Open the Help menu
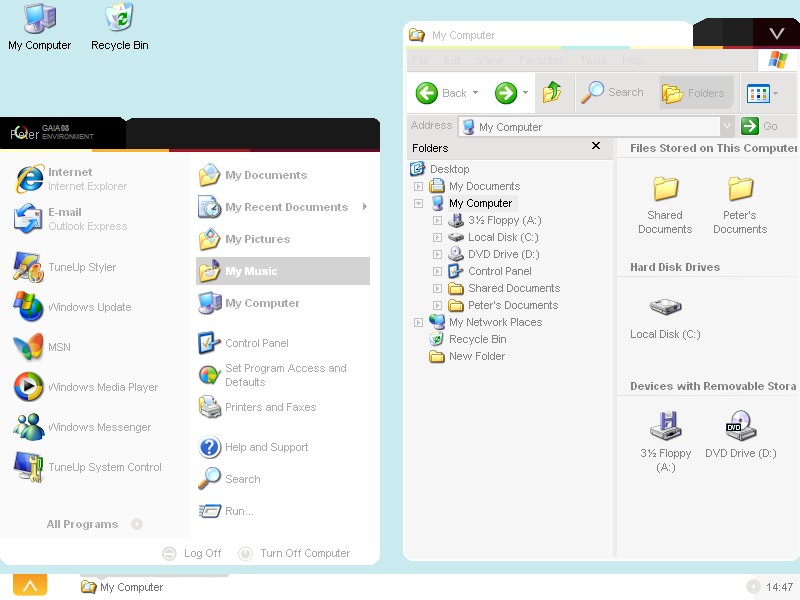Image resolution: width=800 pixels, height=600 pixels. pyautogui.click(x=633, y=60)
